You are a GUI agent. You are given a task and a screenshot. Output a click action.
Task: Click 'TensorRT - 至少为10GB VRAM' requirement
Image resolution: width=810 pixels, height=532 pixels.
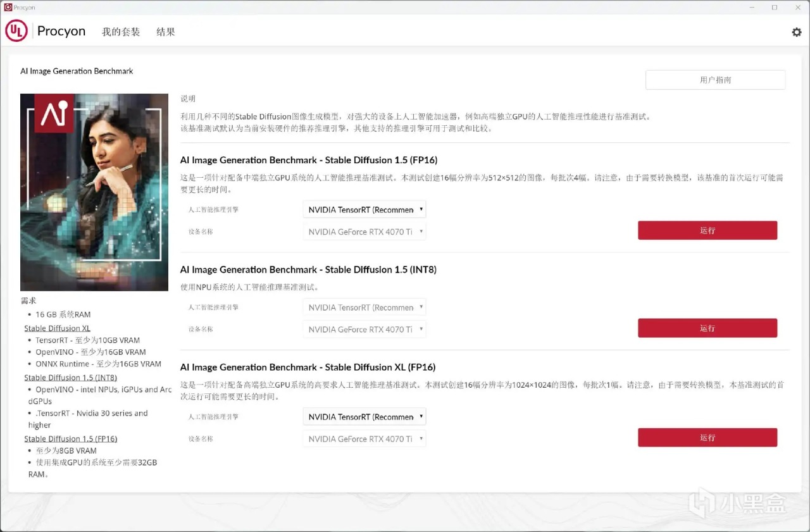pyautogui.click(x=87, y=340)
